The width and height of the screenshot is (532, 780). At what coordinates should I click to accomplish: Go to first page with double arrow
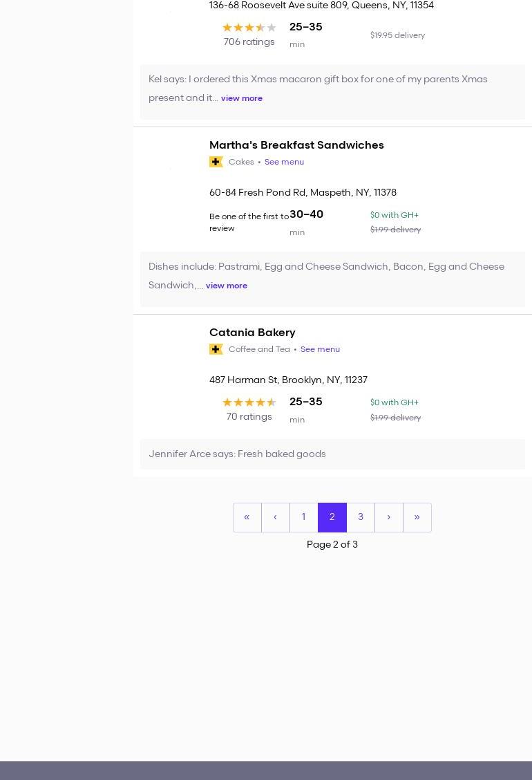pos(247,517)
